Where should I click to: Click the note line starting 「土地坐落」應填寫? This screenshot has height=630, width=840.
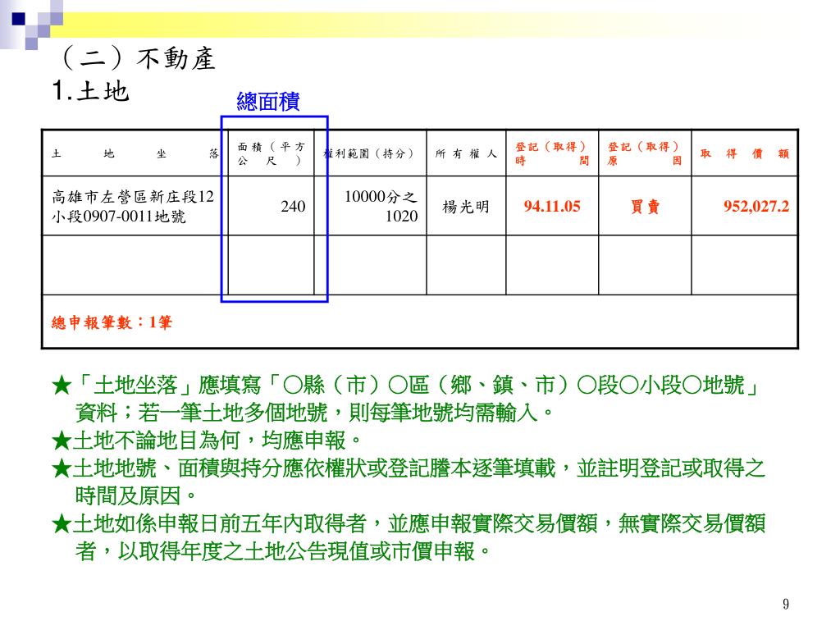point(405,386)
